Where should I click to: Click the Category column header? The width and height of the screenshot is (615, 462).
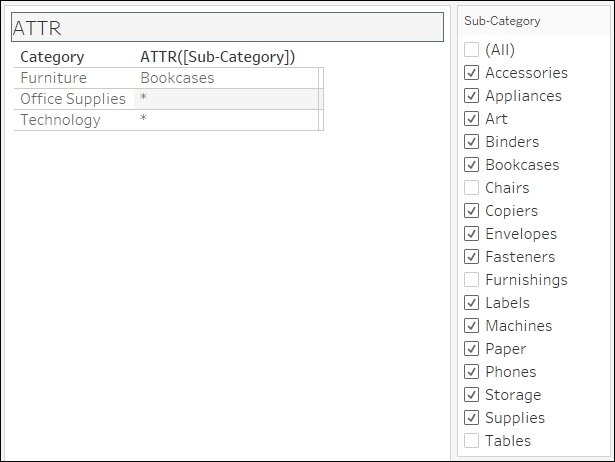pos(52,57)
